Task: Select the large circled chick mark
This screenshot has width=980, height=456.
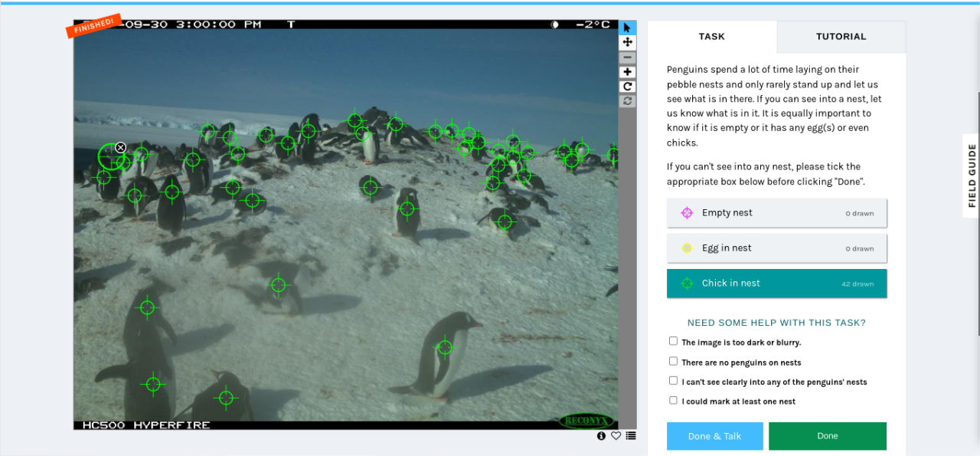Action: 111,156
